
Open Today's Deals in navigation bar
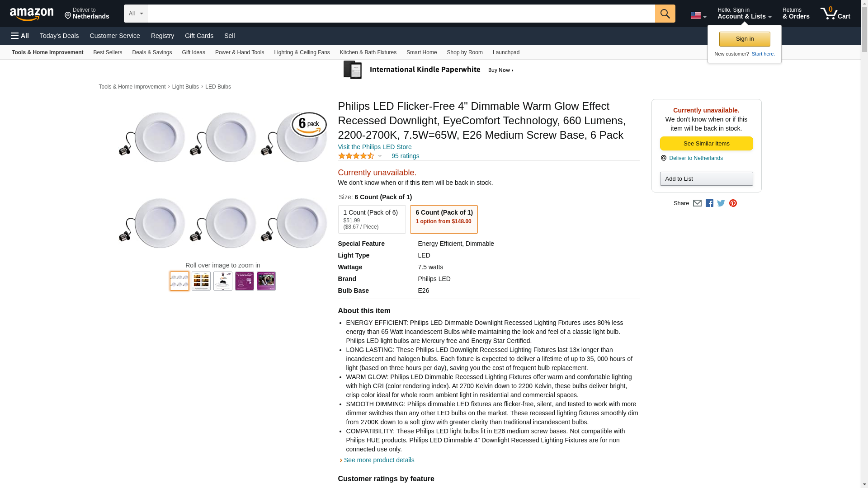click(x=59, y=36)
